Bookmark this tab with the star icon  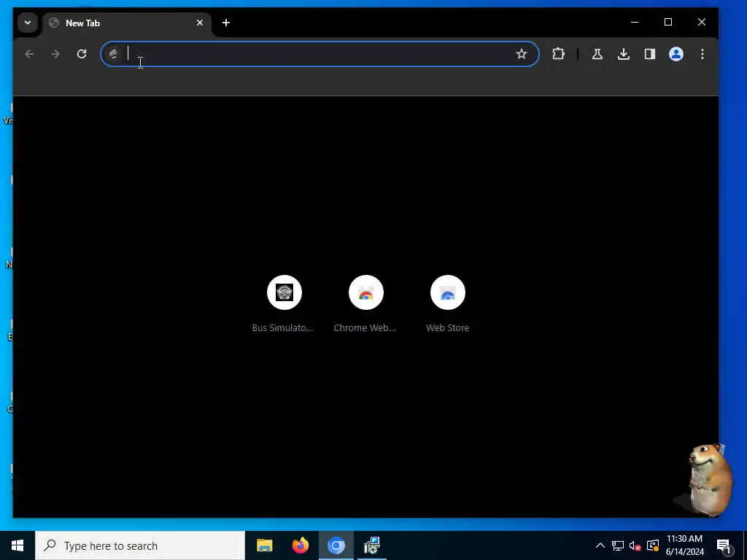coord(522,54)
